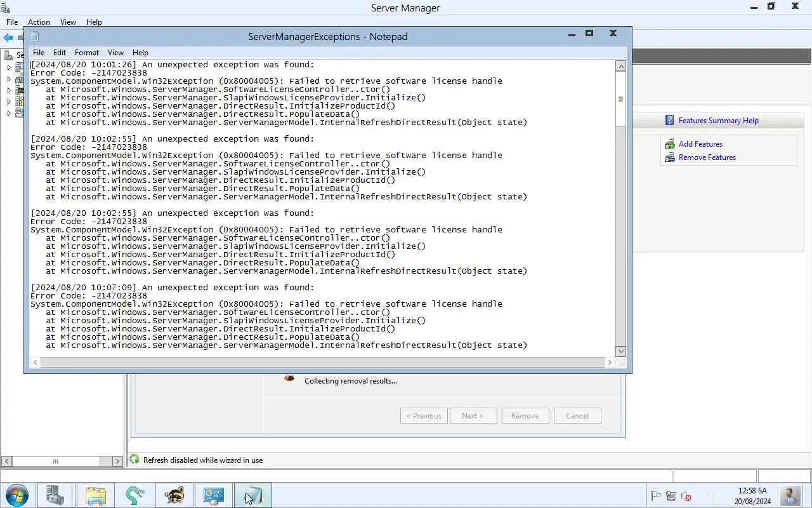Click the Features Summary Help question icon

point(669,120)
